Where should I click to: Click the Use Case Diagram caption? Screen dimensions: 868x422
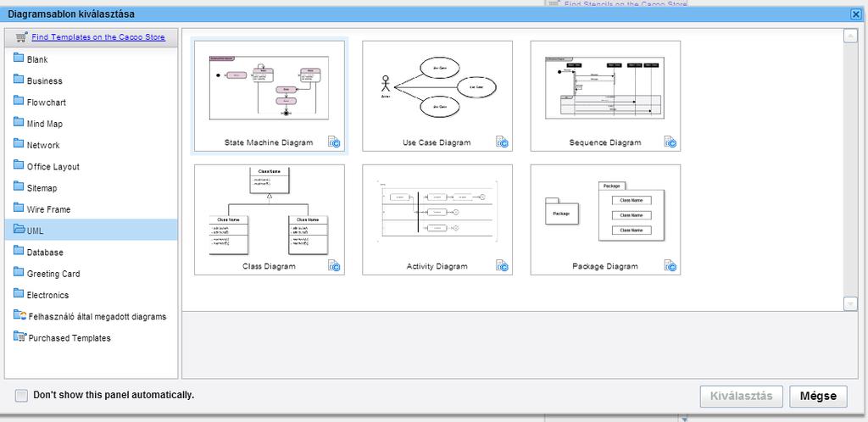(x=437, y=142)
